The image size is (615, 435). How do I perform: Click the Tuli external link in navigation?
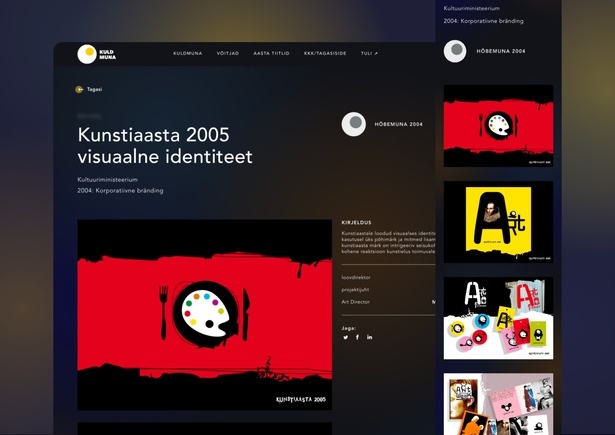click(369, 54)
